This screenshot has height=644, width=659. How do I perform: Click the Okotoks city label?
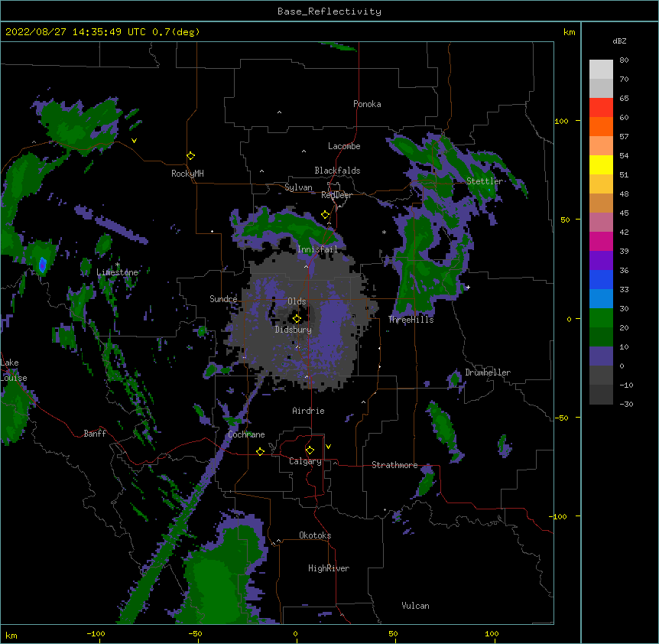pyautogui.click(x=315, y=535)
